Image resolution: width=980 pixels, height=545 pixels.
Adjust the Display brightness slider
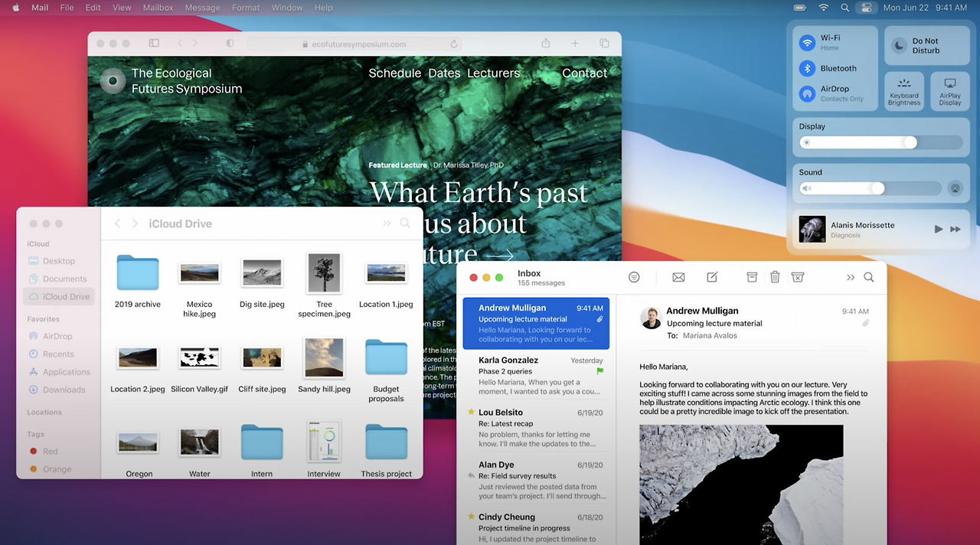point(880,142)
